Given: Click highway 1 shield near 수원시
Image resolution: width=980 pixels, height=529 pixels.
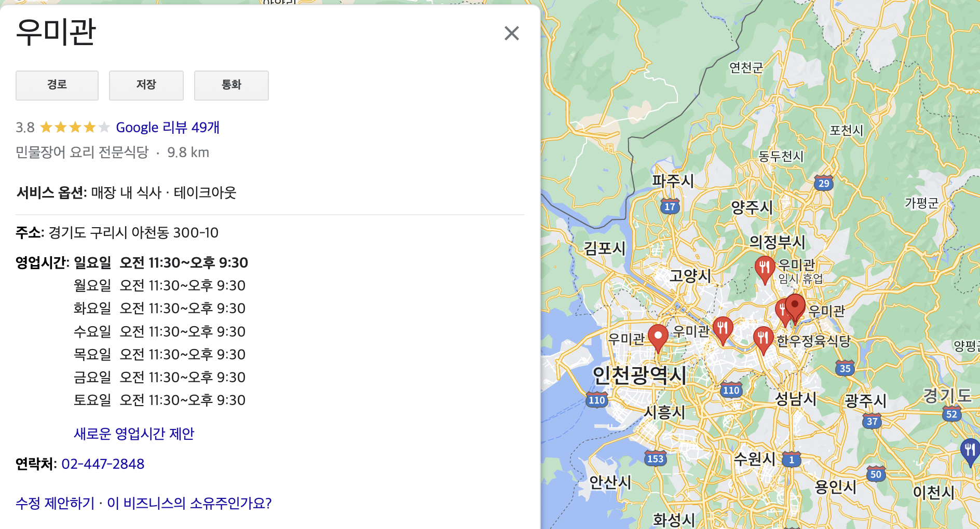Looking at the screenshot, I should click(x=792, y=460).
